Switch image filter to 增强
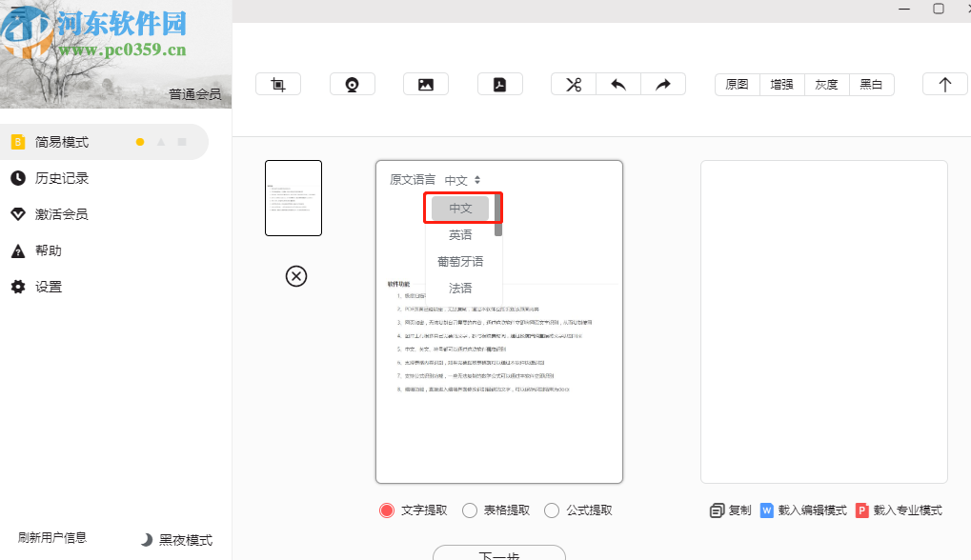 [781, 84]
